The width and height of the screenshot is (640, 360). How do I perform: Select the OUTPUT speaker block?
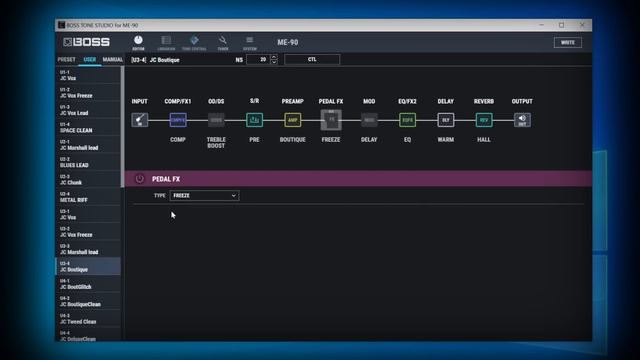pyautogui.click(x=522, y=120)
